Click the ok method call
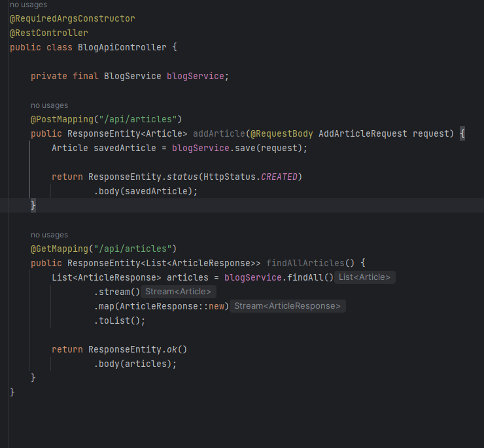The image size is (484, 448). pos(171,349)
